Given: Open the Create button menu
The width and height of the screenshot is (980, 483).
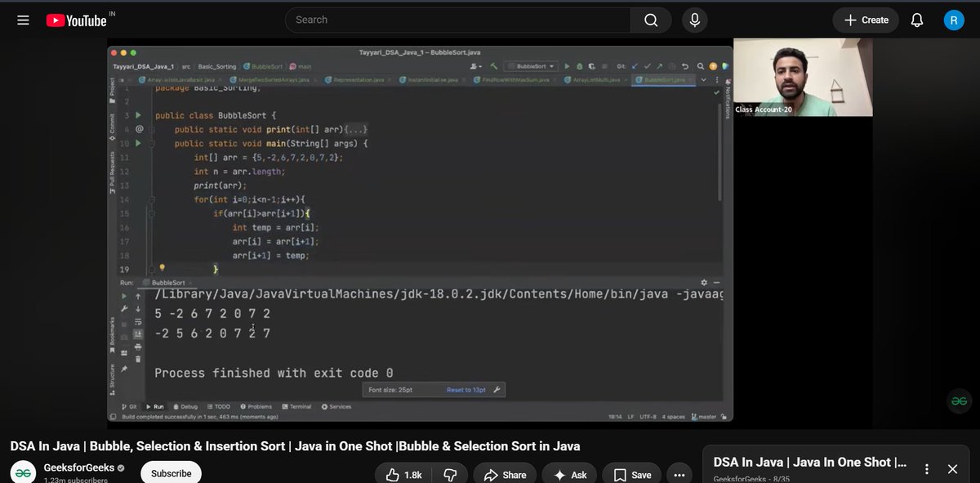Looking at the screenshot, I should pyautogui.click(x=866, y=20).
